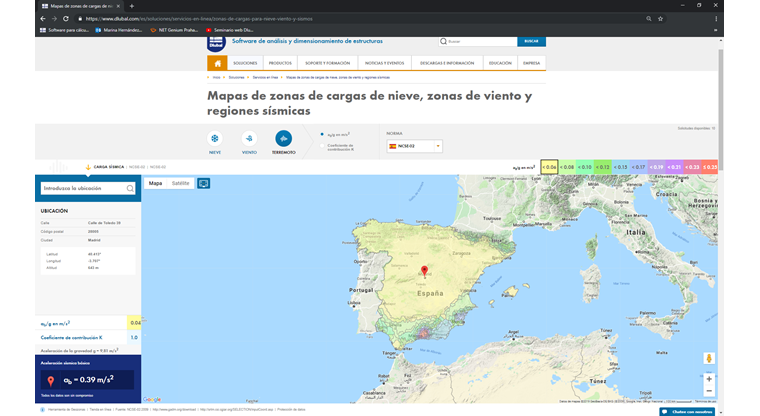Open Seminario web Dlubal bookmark

(x=230, y=30)
